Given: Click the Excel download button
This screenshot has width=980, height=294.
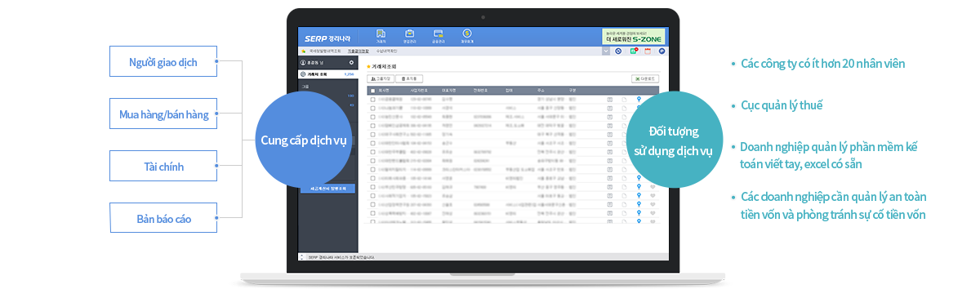Looking at the screenshot, I should pyautogui.click(x=646, y=78).
